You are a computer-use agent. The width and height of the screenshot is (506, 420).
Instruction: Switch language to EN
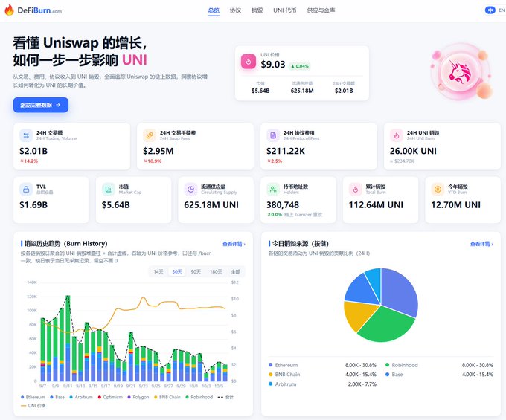(502, 10)
